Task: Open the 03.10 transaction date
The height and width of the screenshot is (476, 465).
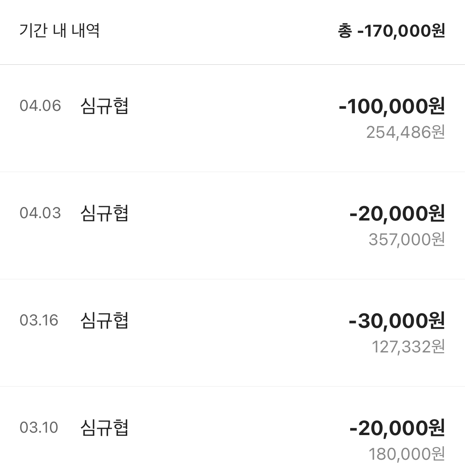Action: [x=39, y=428]
